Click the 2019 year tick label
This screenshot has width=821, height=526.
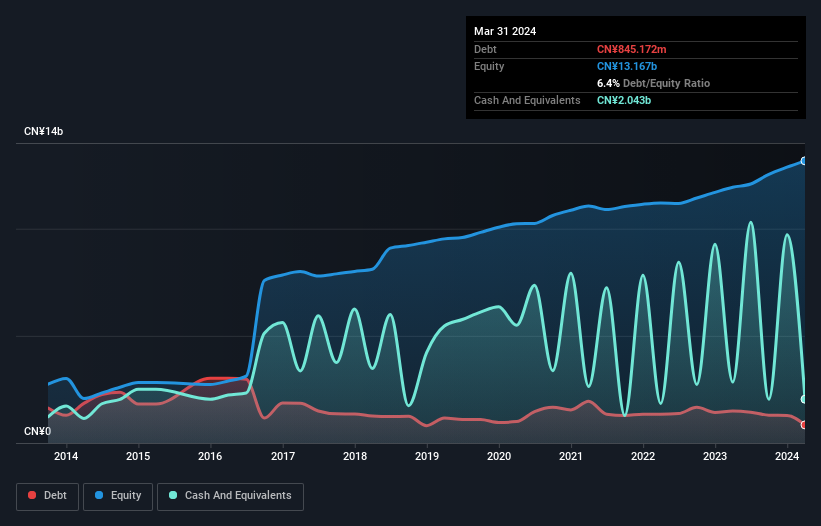click(427, 457)
